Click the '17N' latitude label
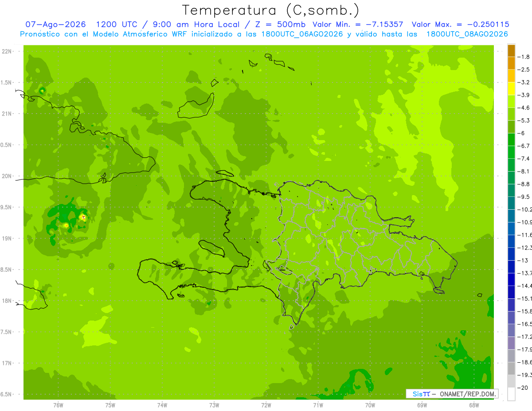 pyautogui.click(x=7, y=363)
